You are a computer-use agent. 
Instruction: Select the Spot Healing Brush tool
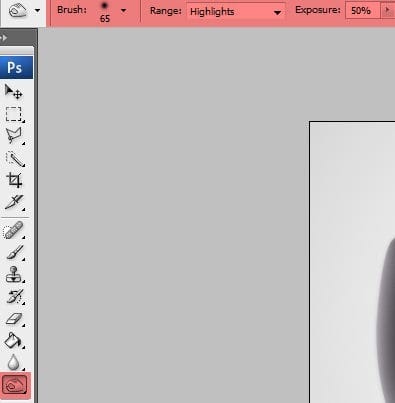pyautogui.click(x=14, y=230)
